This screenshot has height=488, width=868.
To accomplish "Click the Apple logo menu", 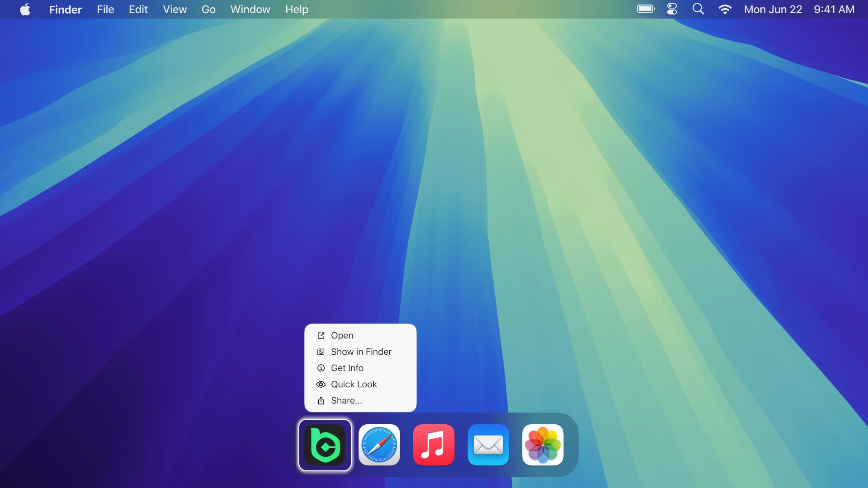I will click(x=25, y=9).
